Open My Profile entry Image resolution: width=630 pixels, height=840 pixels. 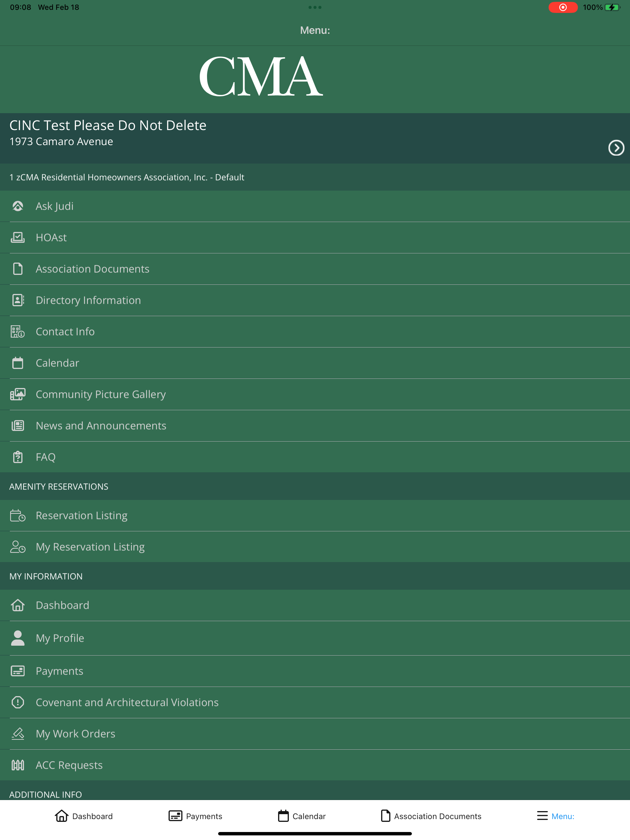coord(315,638)
